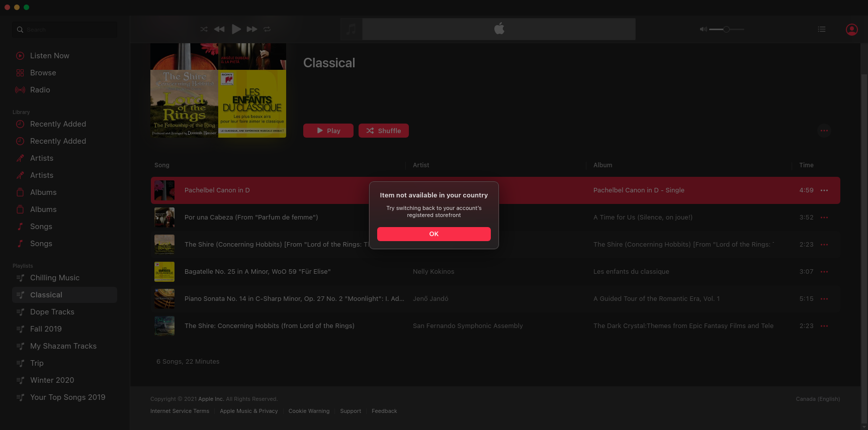This screenshot has height=430, width=868.
Task: Open Support footer link
Action: (351, 411)
